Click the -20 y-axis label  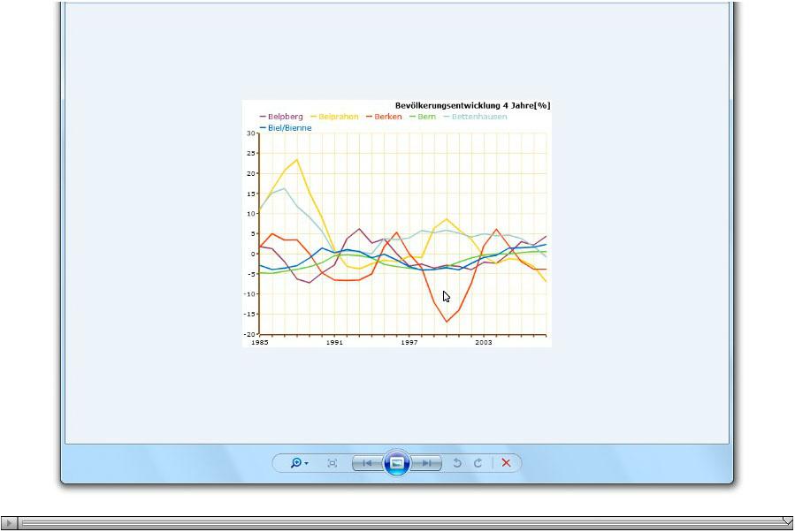[x=250, y=334]
